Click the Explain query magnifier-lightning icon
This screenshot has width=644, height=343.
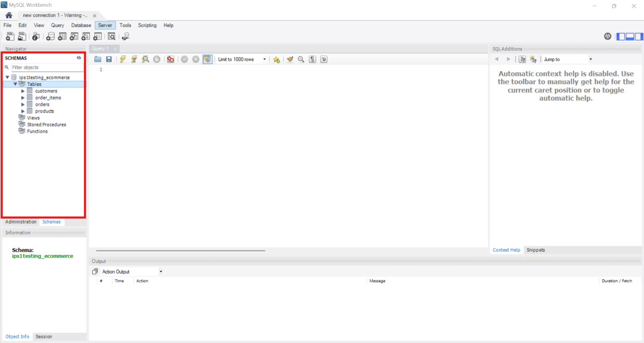(145, 59)
